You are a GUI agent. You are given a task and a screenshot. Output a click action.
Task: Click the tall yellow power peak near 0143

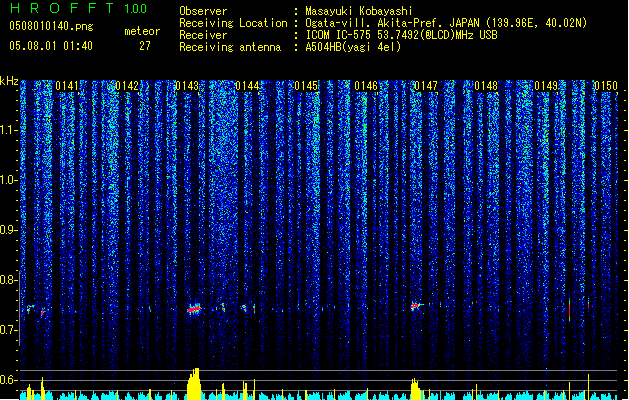tap(194, 384)
